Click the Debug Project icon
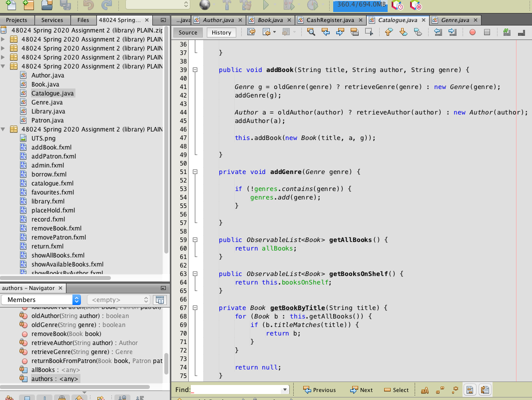The width and height of the screenshot is (532, 400). pyautogui.click(x=289, y=6)
